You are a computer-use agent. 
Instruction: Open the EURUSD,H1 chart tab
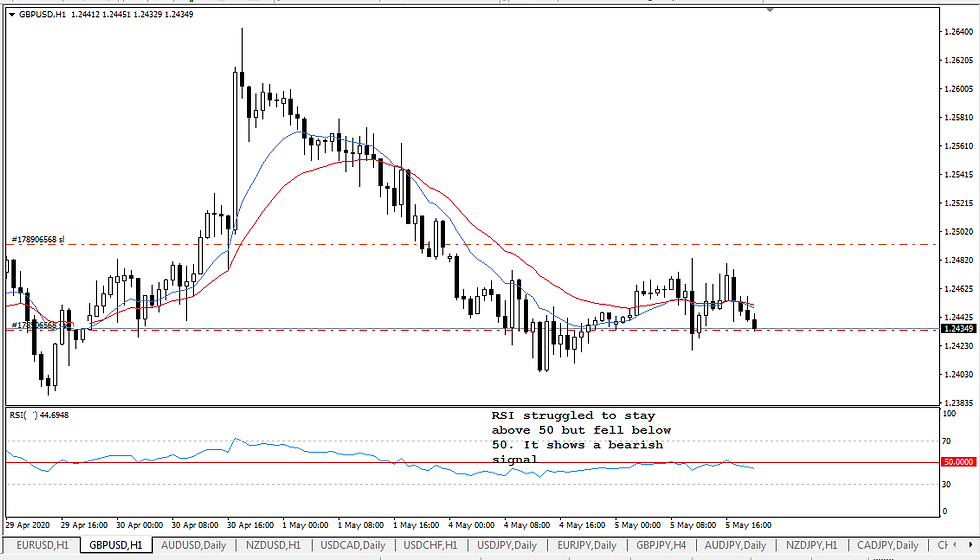coord(42,545)
